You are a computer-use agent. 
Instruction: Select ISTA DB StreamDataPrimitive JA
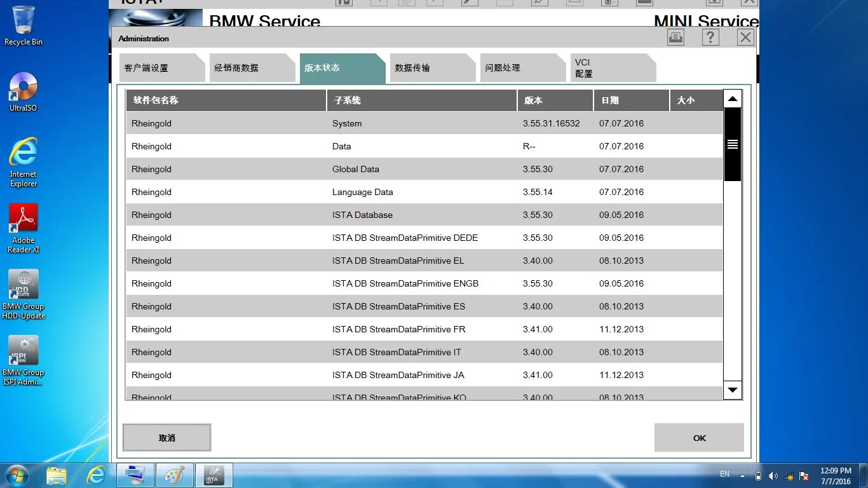click(398, 375)
